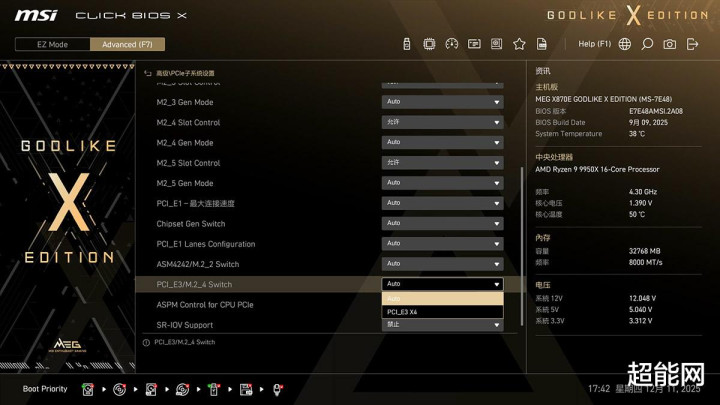The width and height of the screenshot is (720, 405).
Task: Click the 17:42 clock in the footer
Action: coord(599,389)
